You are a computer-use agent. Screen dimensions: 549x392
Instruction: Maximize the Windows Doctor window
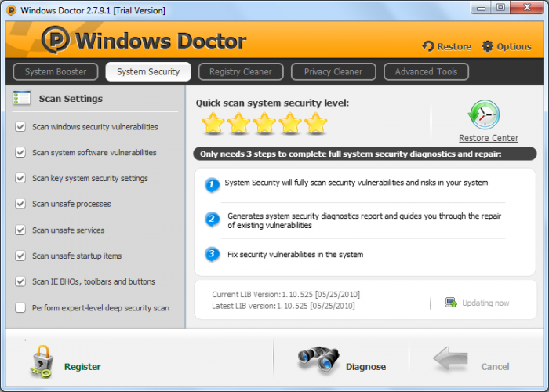click(x=500, y=8)
